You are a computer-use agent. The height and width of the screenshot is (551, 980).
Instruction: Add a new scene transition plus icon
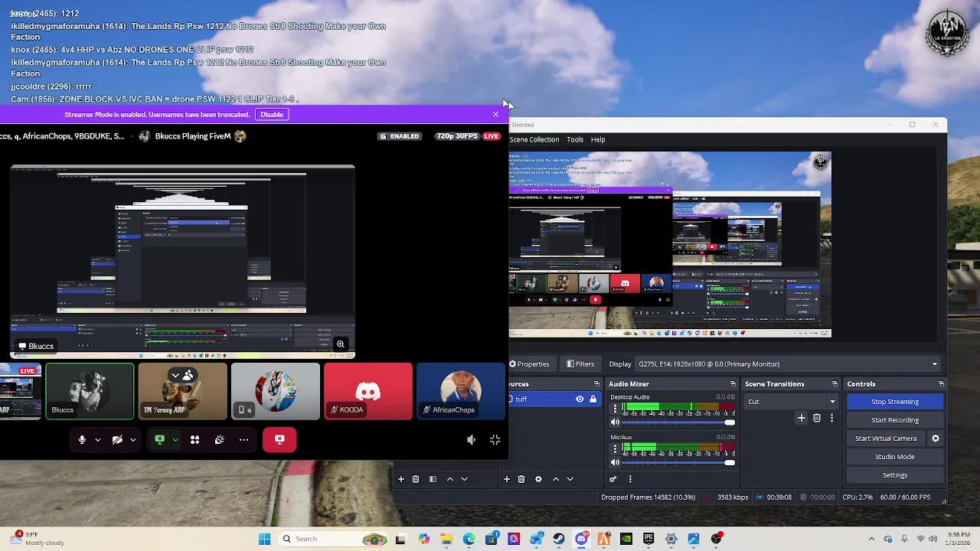point(802,418)
